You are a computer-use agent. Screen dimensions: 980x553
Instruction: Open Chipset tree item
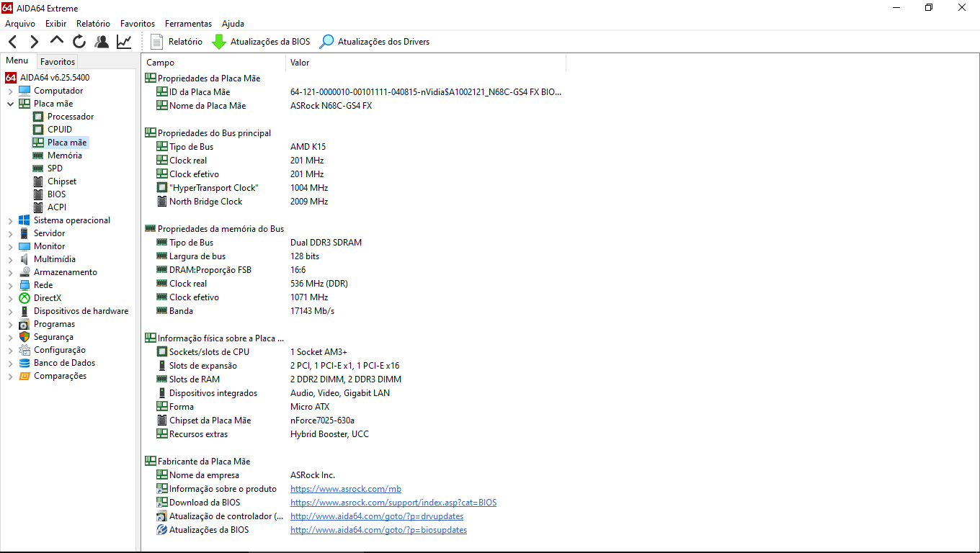tap(62, 181)
